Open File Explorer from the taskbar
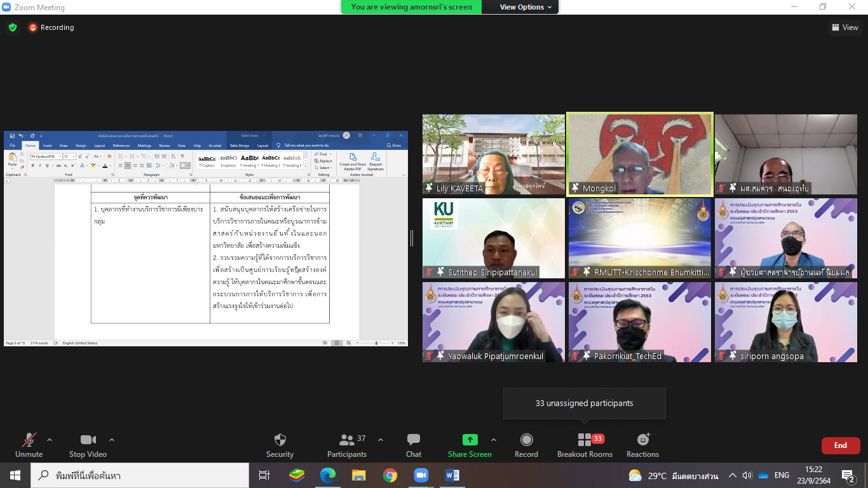 359,475
